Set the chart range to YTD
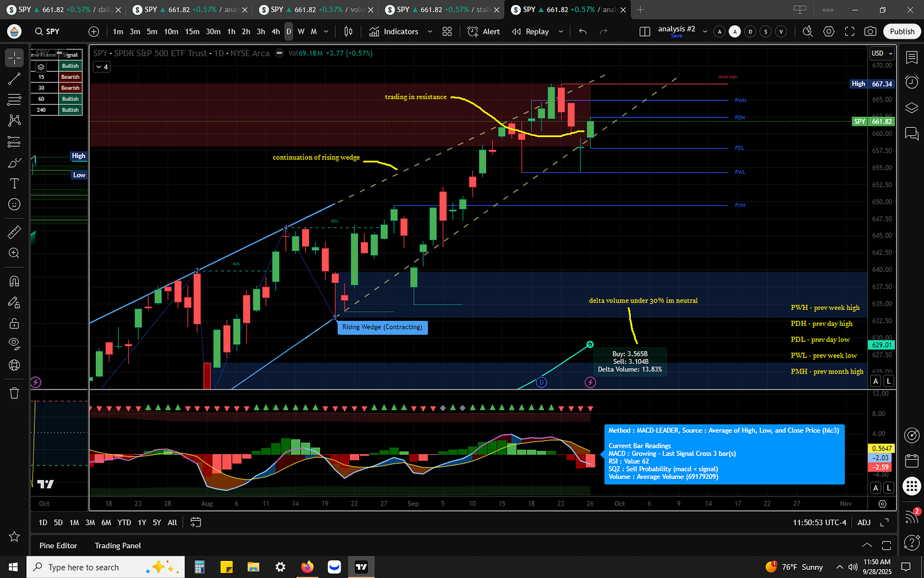 pos(124,522)
